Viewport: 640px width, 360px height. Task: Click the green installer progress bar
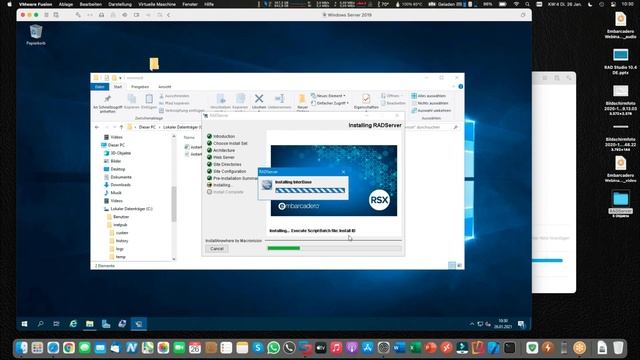click(284, 248)
